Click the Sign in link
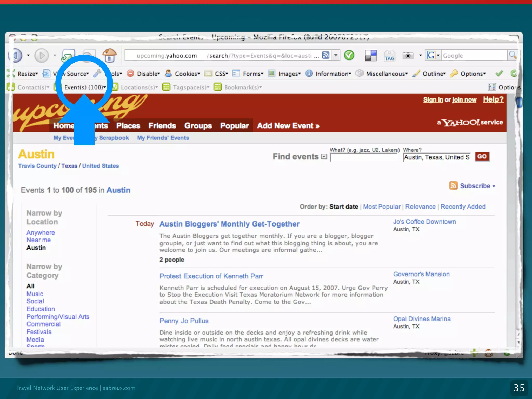Screen dimensions: 532x399 click(433, 100)
